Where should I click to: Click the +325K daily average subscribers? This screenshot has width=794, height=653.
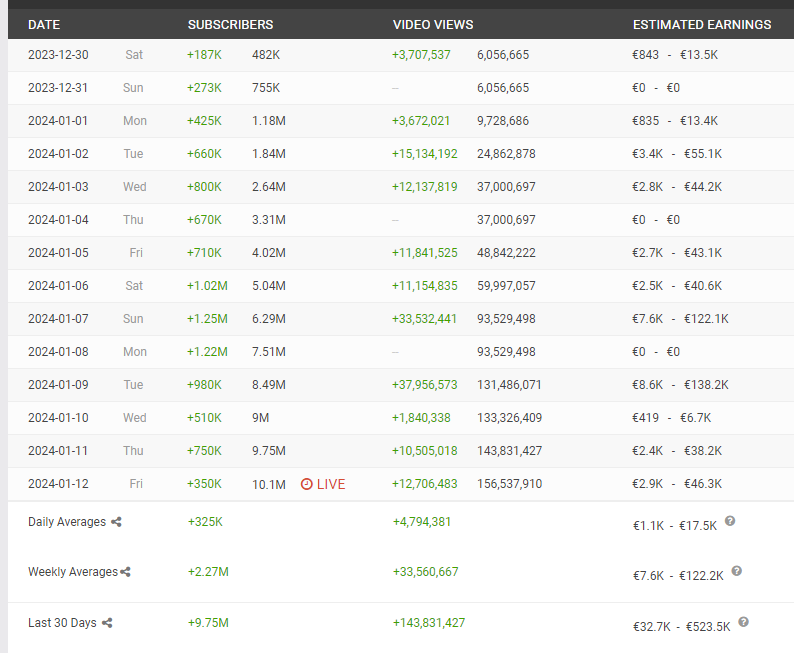coord(205,522)
